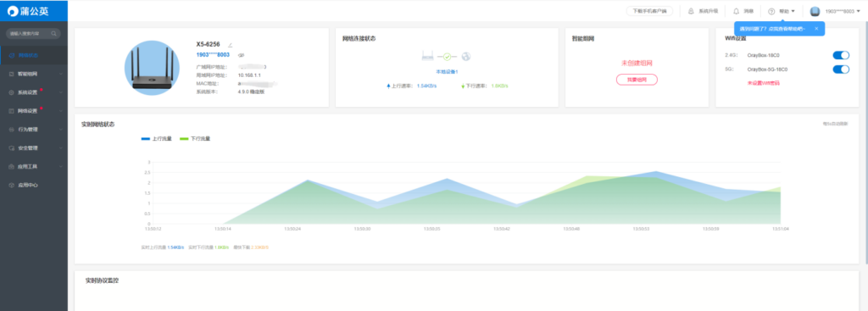The height and width of the screenshot is (311, 868).
Task: Click the router device thumbnail image
Action: 152,68
